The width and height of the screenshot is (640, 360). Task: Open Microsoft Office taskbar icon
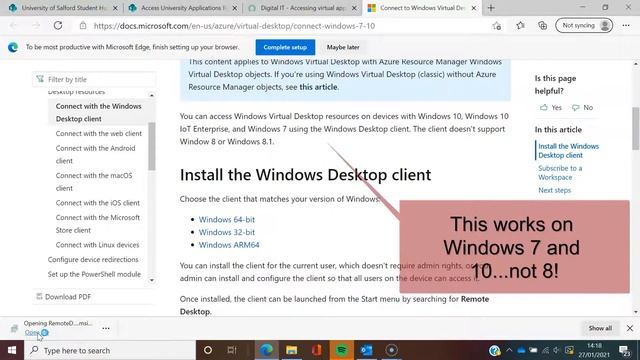pos(316,350)
